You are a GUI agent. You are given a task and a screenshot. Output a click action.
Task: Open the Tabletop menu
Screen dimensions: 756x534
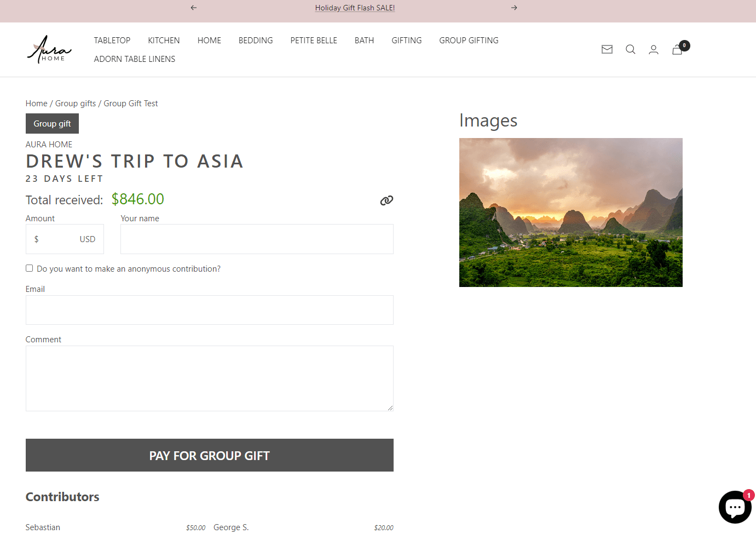(x=112, y=41)
